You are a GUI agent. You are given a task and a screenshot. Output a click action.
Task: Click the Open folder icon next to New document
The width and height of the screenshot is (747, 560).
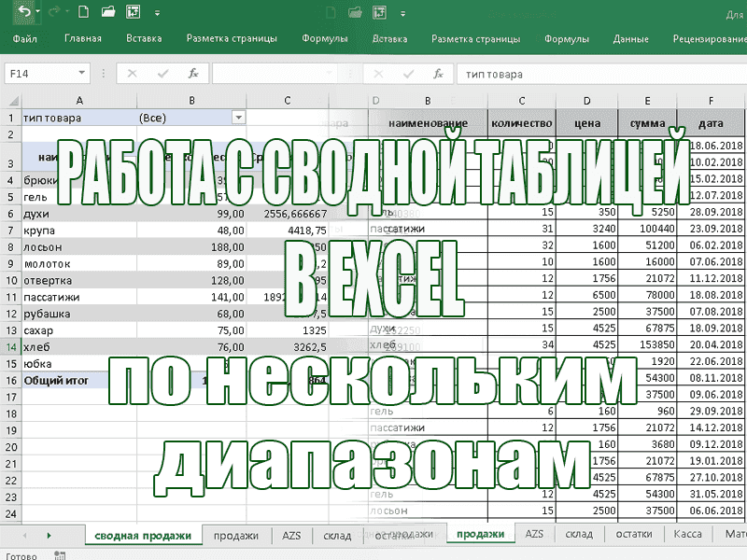pyautogui.click(x=108, y=13)
